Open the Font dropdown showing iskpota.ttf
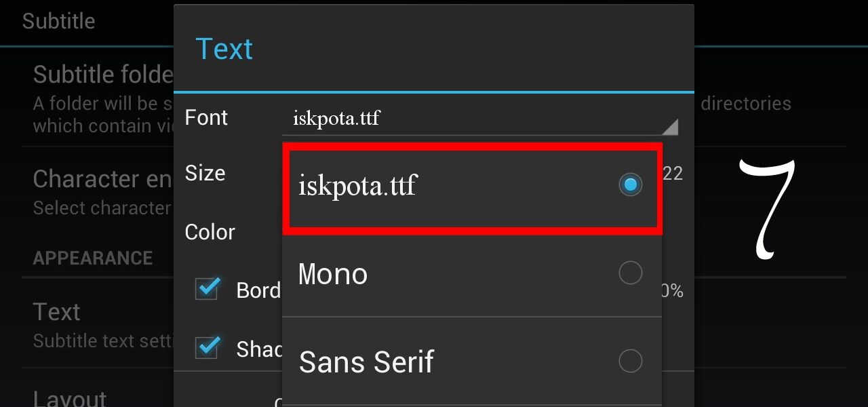The width and height of the screenshot is (868, 407). [x=480, y=119]
